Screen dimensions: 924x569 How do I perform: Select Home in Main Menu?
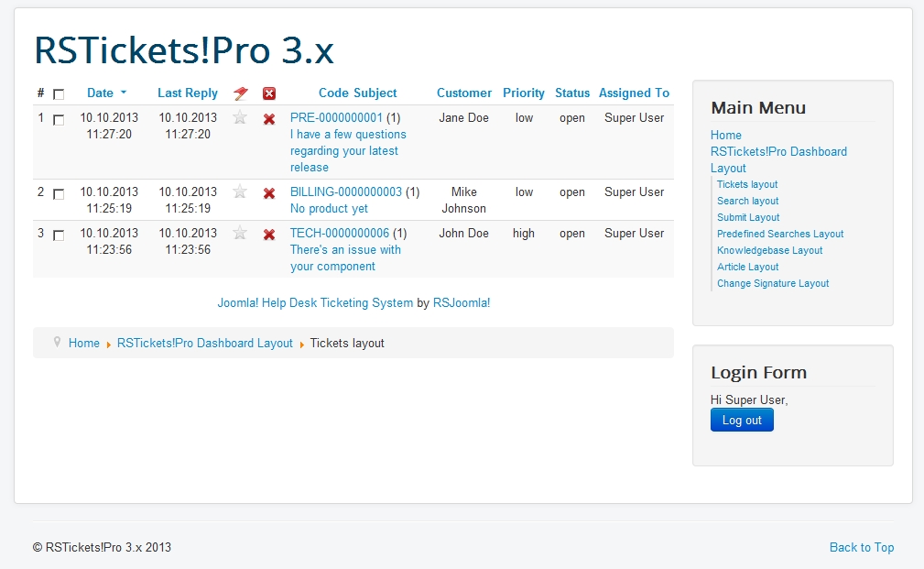(x=726, y=135)
